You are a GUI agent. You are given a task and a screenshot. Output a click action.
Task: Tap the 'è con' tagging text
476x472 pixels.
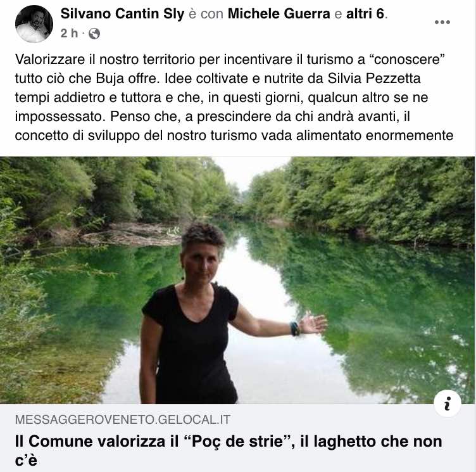tap(206, 14)
